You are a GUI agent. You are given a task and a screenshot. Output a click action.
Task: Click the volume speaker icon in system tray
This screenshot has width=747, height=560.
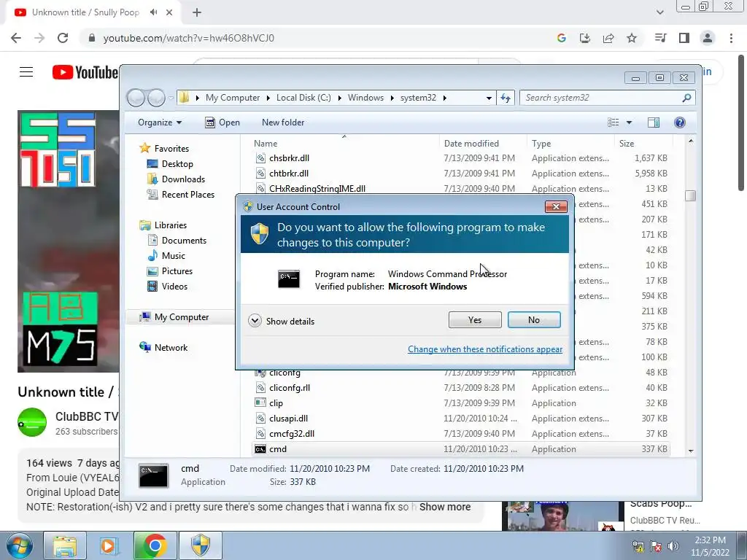pyautogui.click(x=673, y=546)
